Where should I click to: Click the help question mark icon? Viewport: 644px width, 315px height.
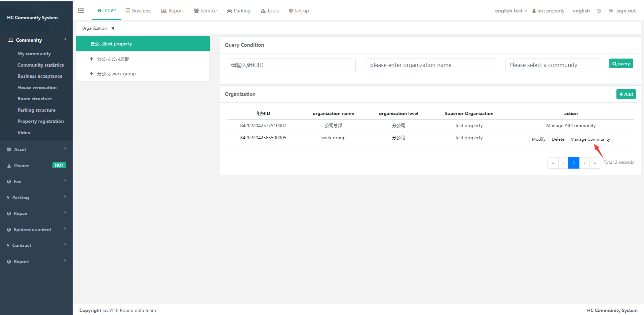click(599, 11)
